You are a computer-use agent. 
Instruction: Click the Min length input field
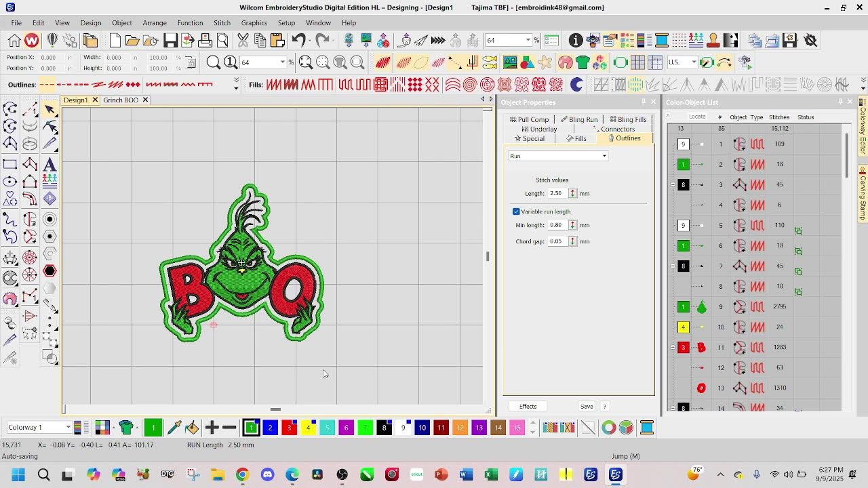tap(557, 225)
